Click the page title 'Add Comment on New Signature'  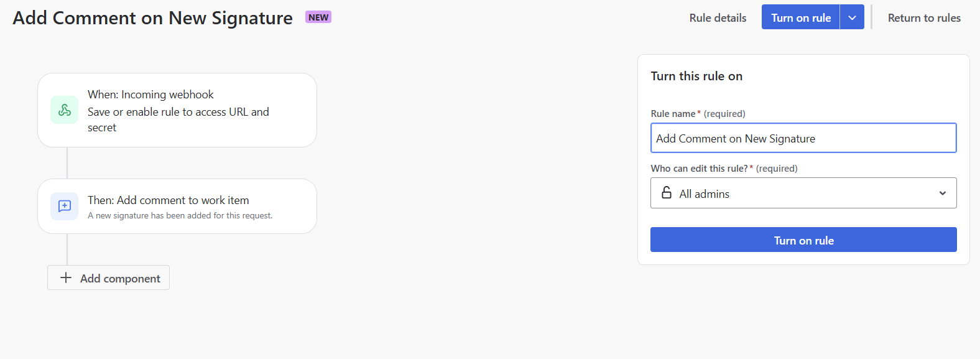(x=153, y=18)
